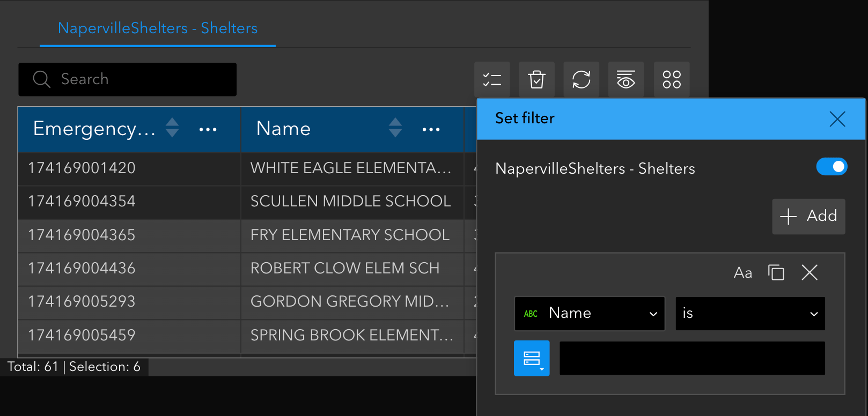
Task: Open the Emergency column options menu
Action: tap(208, 129)
